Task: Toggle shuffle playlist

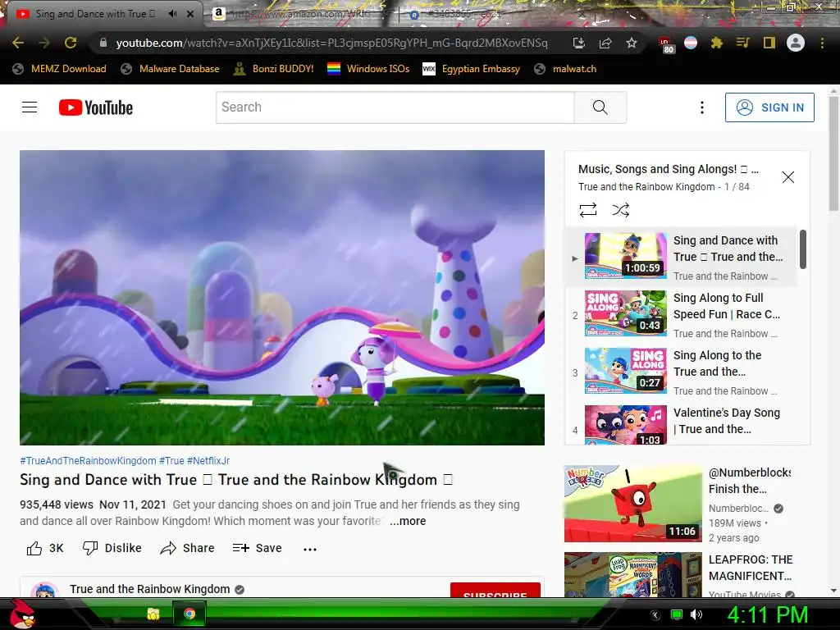Action: [x=620, y=209]
